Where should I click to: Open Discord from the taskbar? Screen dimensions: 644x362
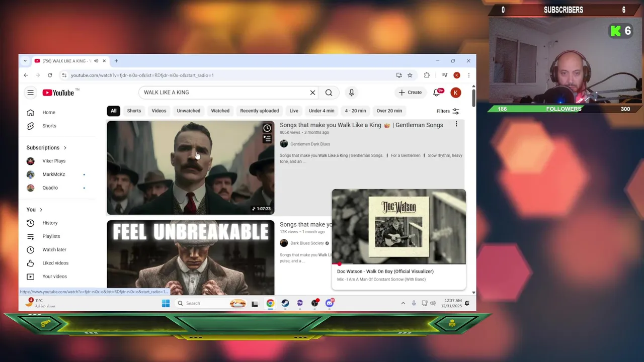330,303
